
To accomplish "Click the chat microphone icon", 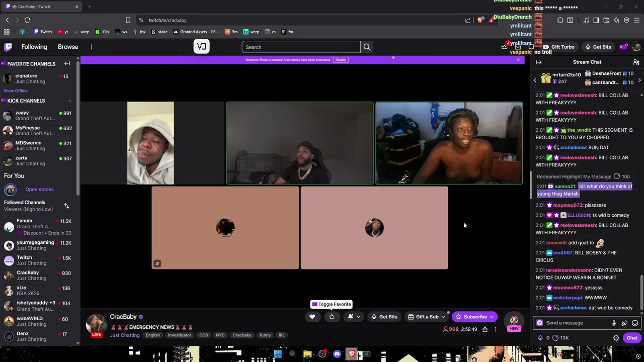I will point(614,323).
